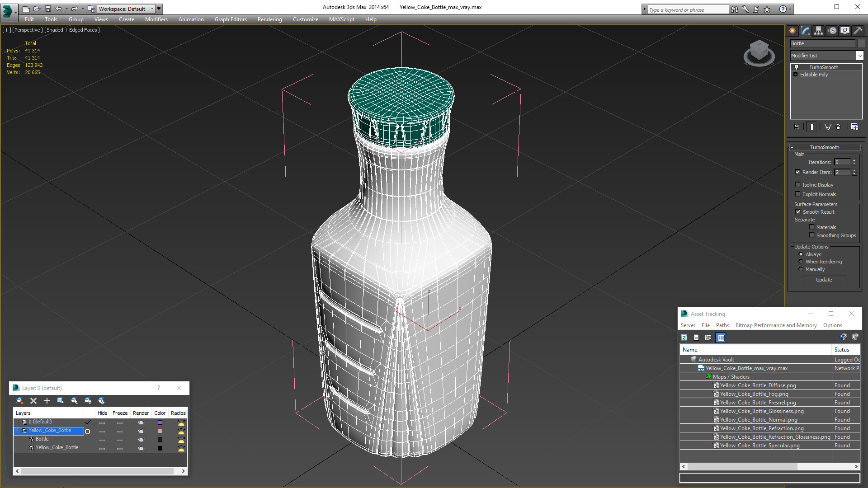This screenshot has height=488, width=868.
Task: Click the Freeze column header in Layer dialog
Action: coord(120,413)
